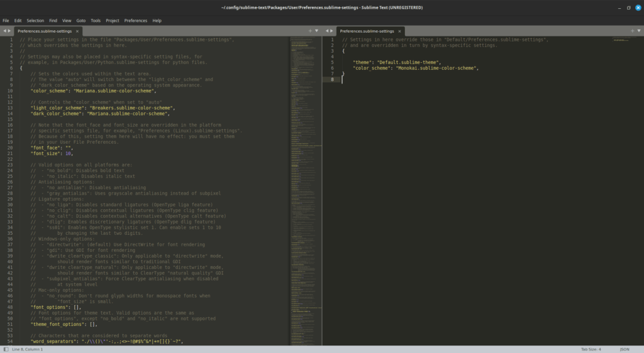Close the right pane Preferences tab
The image size is (644, 353).
coord(399,31)
